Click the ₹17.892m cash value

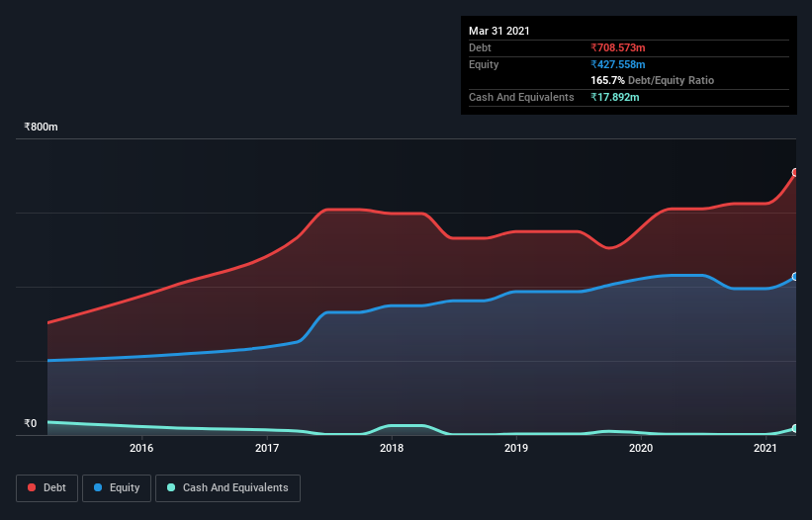click(x=615, y=97)
